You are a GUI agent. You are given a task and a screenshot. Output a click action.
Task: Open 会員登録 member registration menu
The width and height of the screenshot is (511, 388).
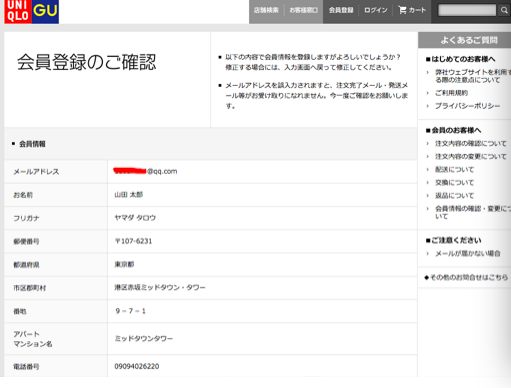(341, 10)
